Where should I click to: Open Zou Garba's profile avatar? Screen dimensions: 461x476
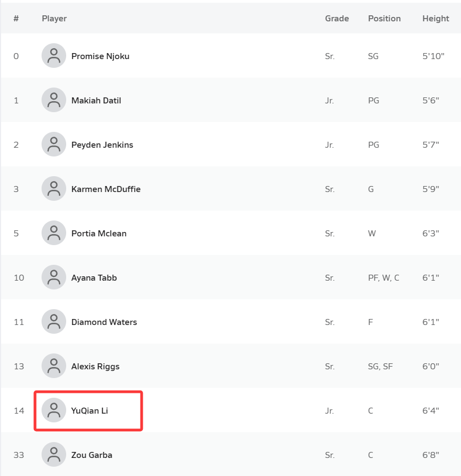click(x=54, y=455)
